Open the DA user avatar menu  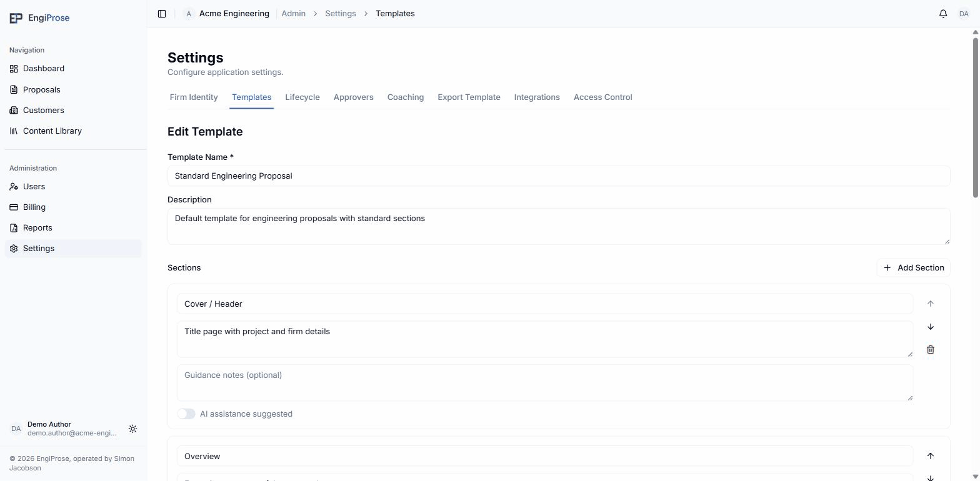click(964, 14)
